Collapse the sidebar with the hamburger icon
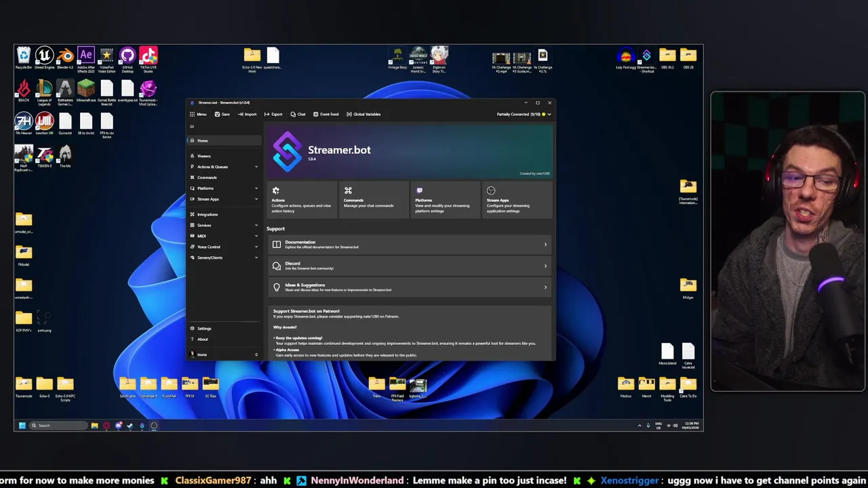The width and height of the screenshot is (868, 488). click(x=192, y=127)
